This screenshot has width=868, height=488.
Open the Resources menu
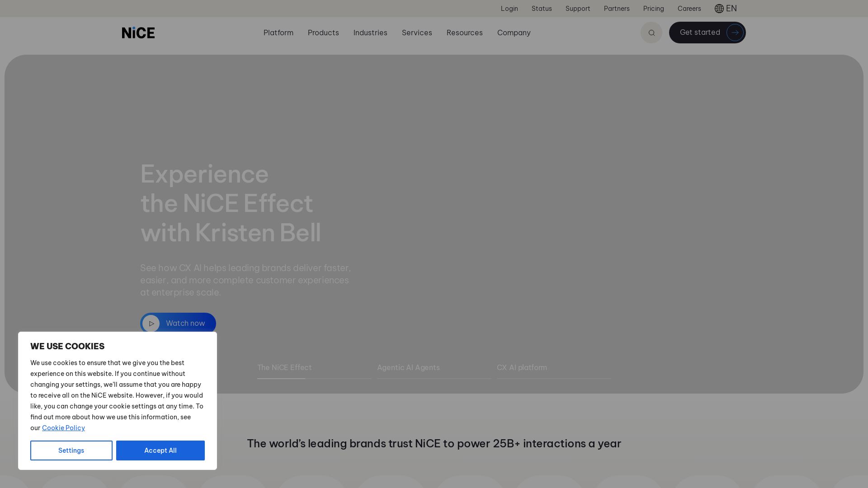tap(465, 33)
